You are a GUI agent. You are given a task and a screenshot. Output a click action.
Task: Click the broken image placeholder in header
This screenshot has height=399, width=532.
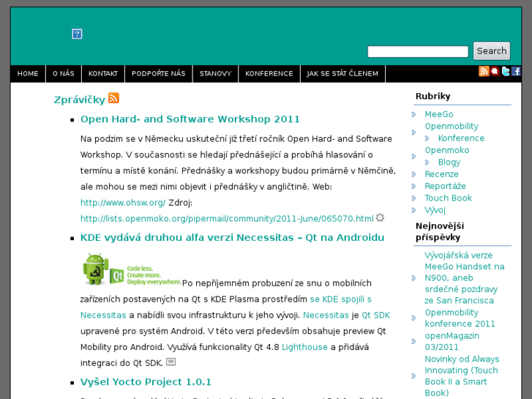77,34
